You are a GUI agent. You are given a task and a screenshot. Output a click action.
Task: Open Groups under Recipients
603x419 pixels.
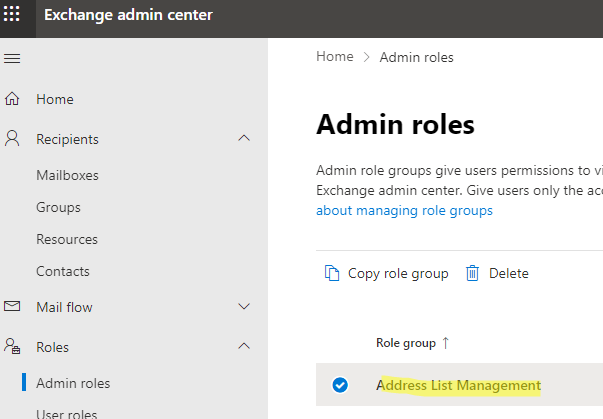pos(58,208)
